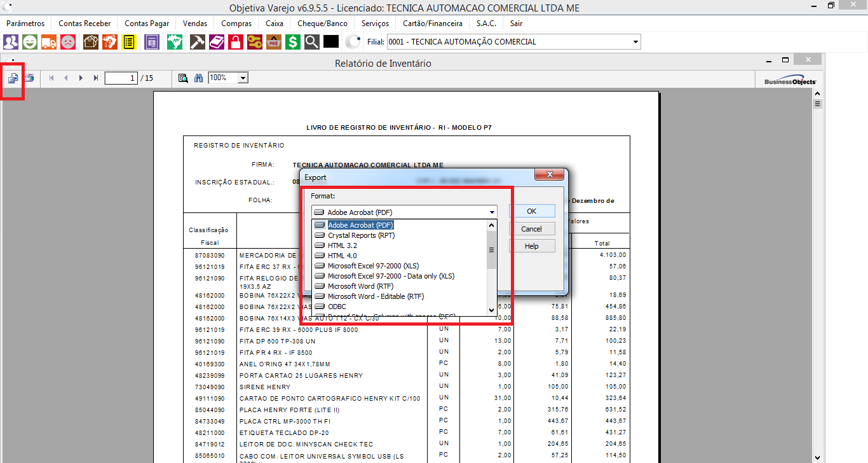The image size is (868, 463).
Task: Click the magnifier search icon in main toolbar
Action: [x=311, y=42]
